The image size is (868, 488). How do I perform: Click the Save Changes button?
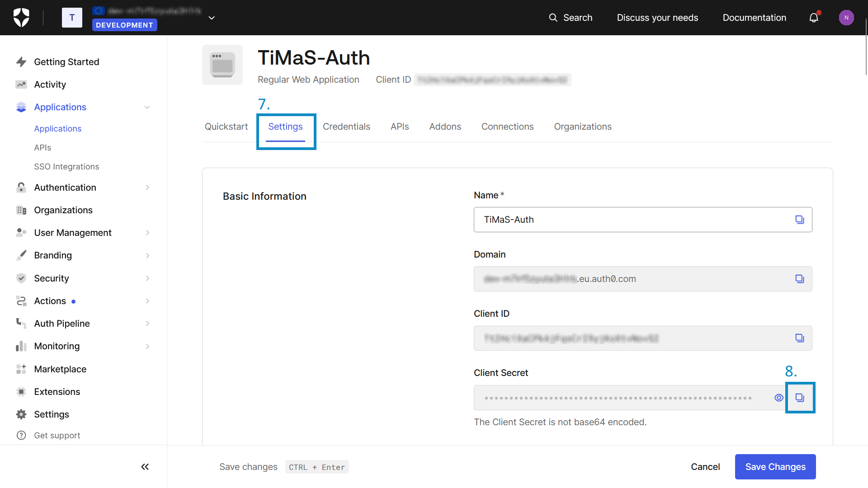coord(775,467)
